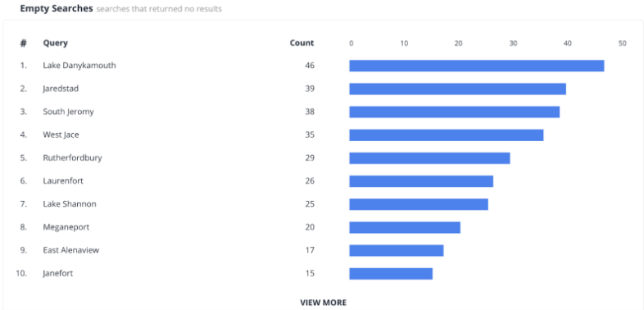Open the Rutherfordbury query entry
The image size is (644, 310).
[x=72, y=158]
